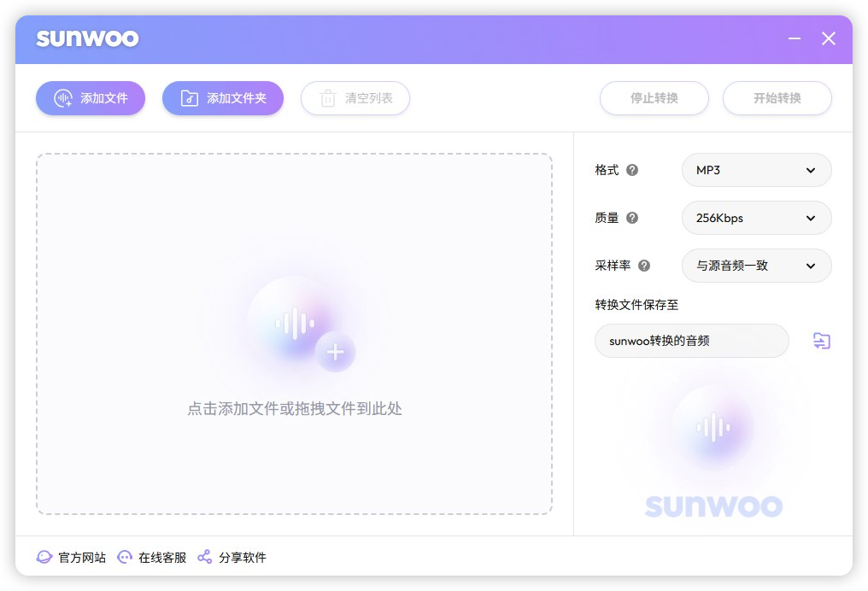The width and height of the screenshot is (868, 591).
Task: Click the output folder name field
Action: point(692,341)
